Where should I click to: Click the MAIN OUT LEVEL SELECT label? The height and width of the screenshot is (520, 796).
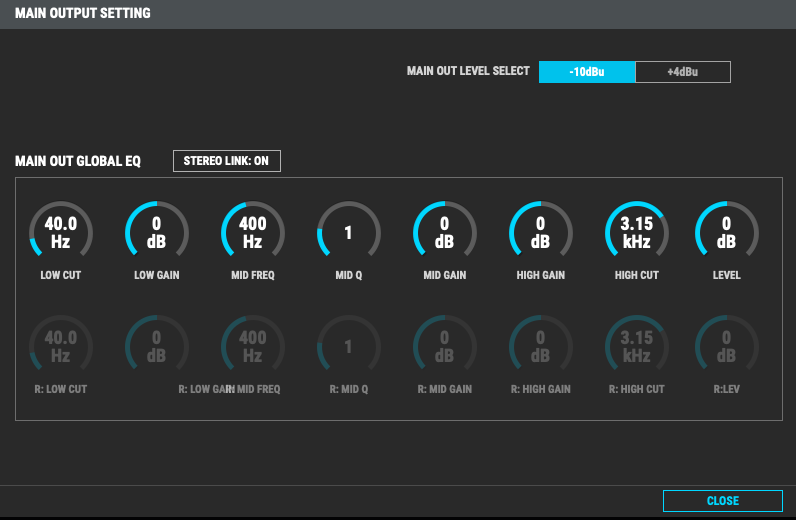coord(468,71)
